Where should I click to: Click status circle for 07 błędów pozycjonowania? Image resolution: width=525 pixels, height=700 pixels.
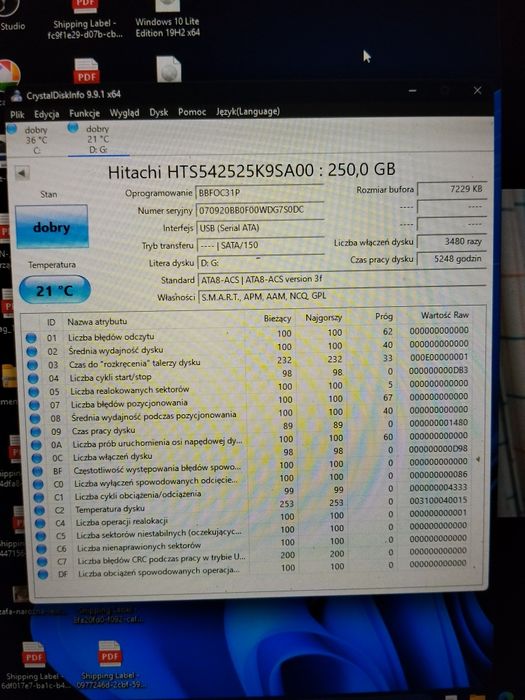coord(34,405)
